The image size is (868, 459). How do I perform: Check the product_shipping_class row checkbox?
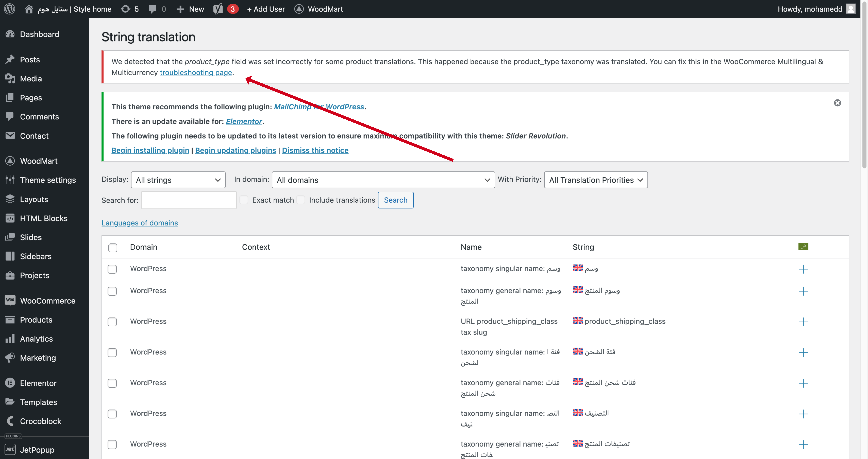[x=112, y=322]
